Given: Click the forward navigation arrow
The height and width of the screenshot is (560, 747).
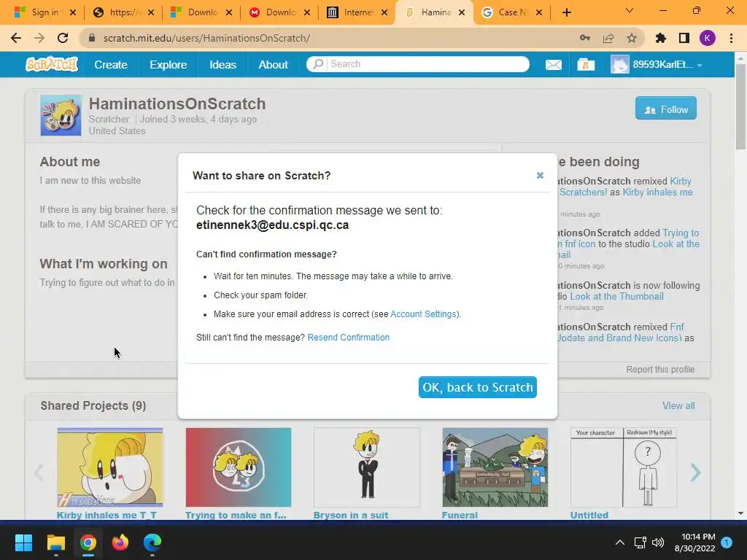Looking at the screenshot, I should [39, 38].
